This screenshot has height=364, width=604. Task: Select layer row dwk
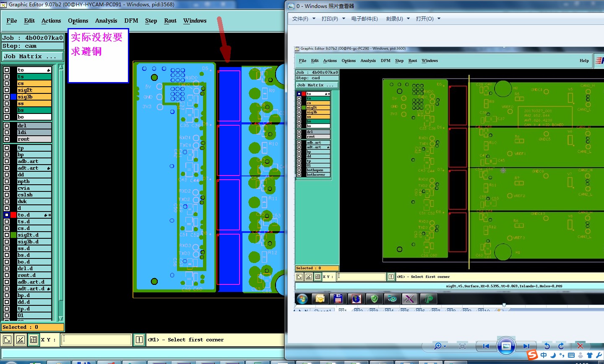point(34,201)
